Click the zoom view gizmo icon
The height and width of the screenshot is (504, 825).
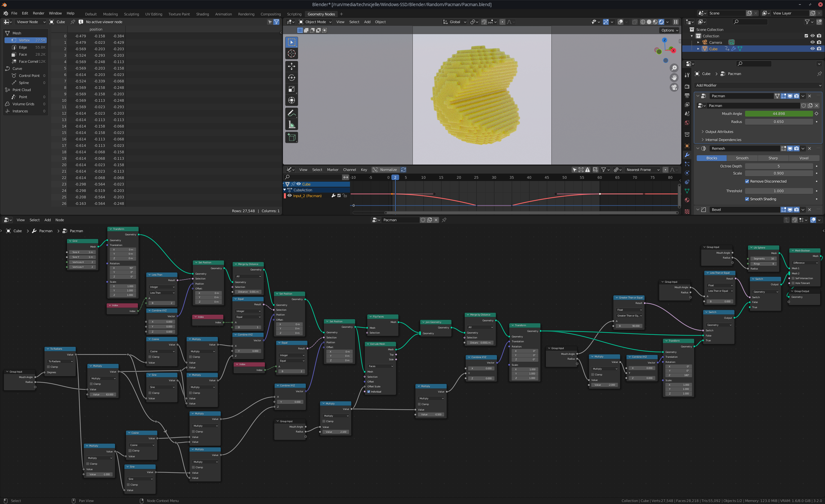[674, 68]
